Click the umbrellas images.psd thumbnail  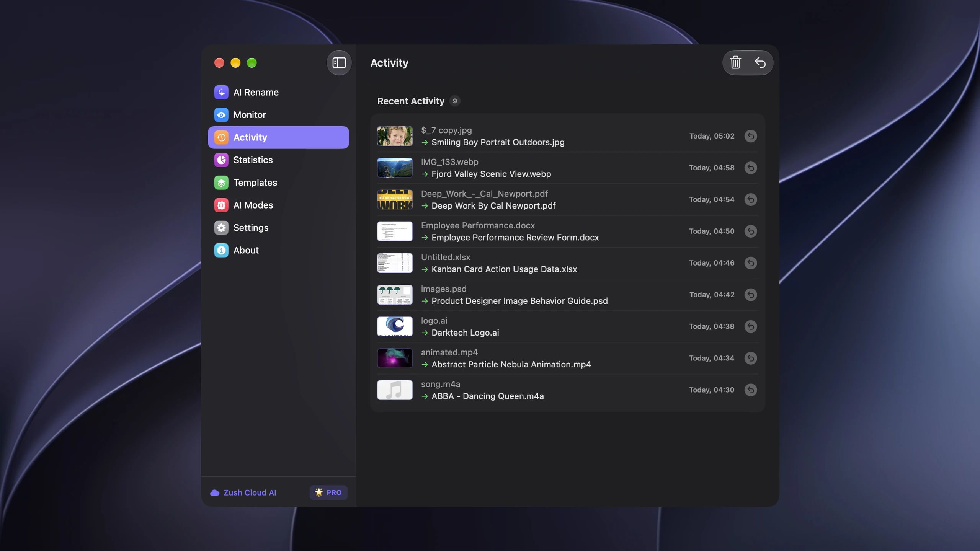(x=395, y=295)
